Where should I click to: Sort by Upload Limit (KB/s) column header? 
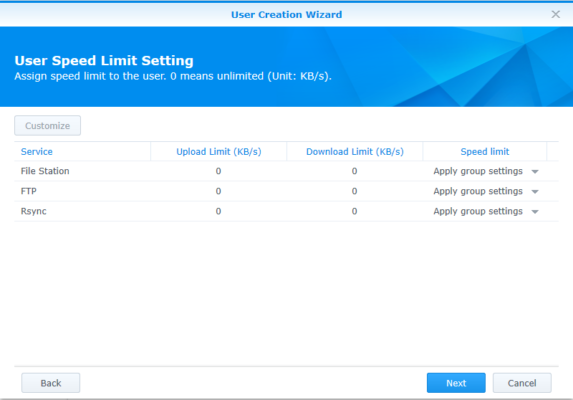pos(219,152)
